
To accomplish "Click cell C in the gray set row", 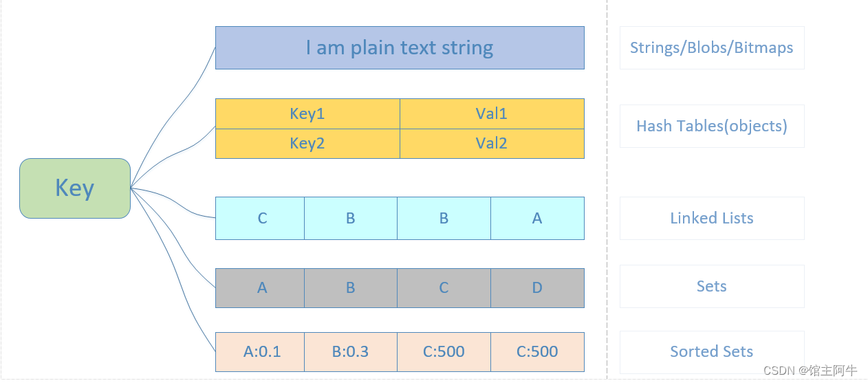I will (444, 287).
